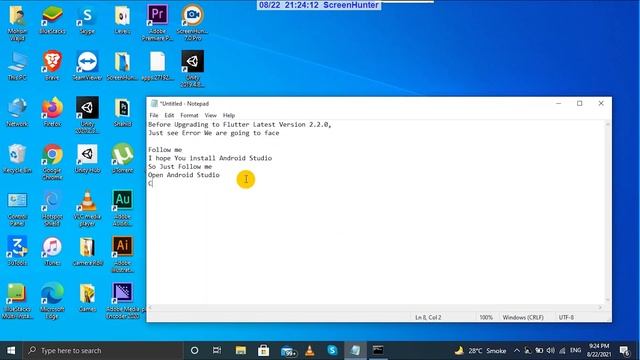The image size is (640, 360).
Task: Click the Unity 2019 desktop shortcut
Action: [x=192, y=69]
